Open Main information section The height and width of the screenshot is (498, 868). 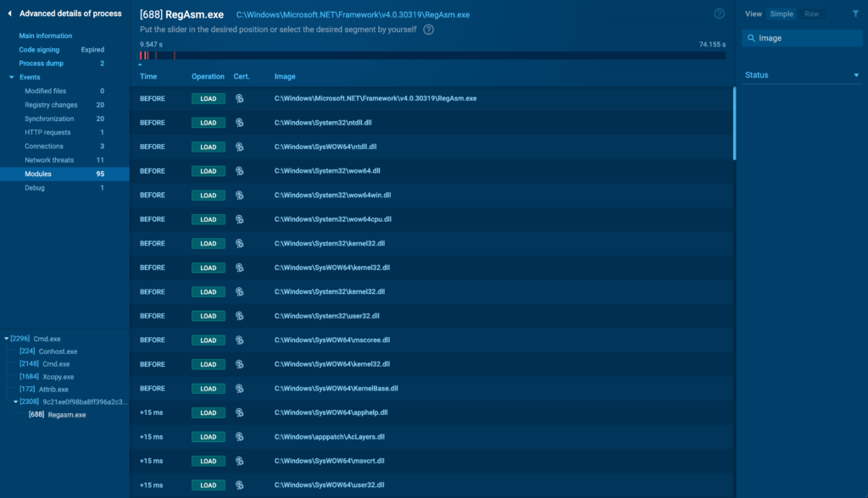coord(46,36)
